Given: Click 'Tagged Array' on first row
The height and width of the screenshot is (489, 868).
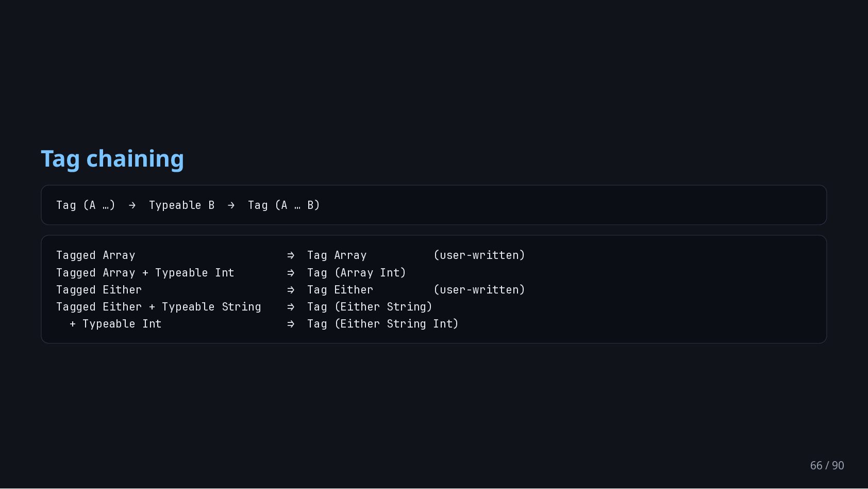Looking at the screenshot, I should [96, 255].
